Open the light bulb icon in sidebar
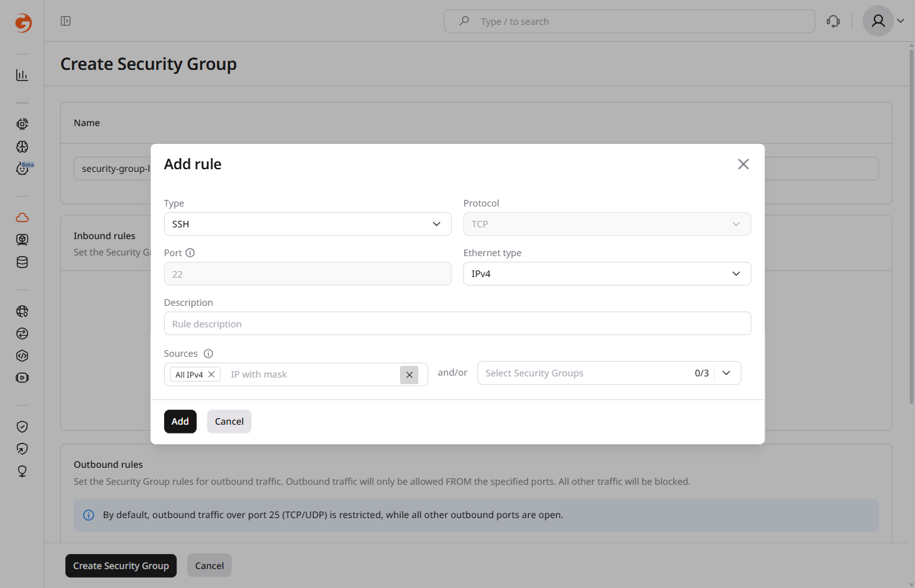This screenshot has width=915, height=588. click(x=22, y=471)
